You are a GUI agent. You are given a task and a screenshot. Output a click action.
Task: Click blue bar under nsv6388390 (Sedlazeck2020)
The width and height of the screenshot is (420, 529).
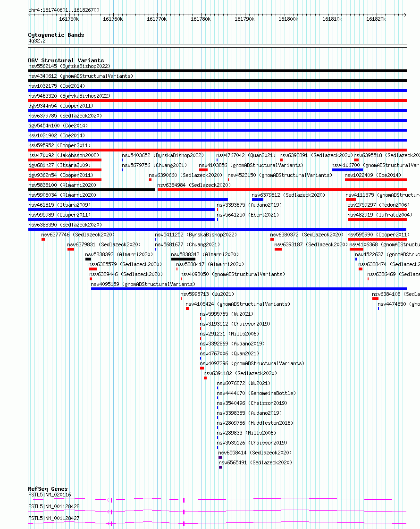tap(217, 229)
